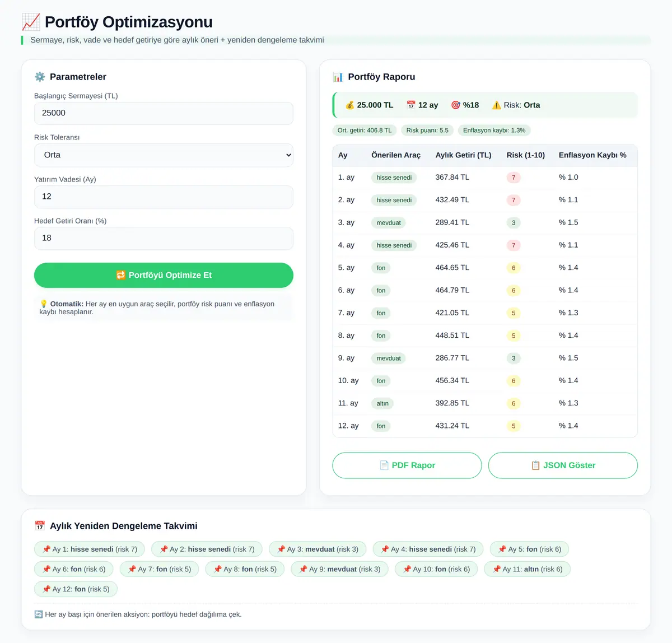Click the fon tag in 8. ay row
The height and width of the screenshot is (643, 672).
pos(381,336)
